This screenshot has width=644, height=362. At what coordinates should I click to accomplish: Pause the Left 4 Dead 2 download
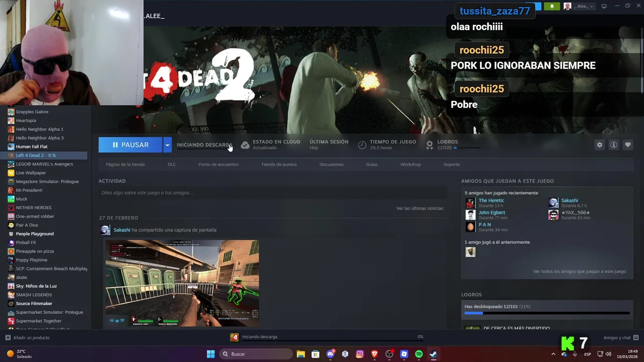tap(130, 145)
